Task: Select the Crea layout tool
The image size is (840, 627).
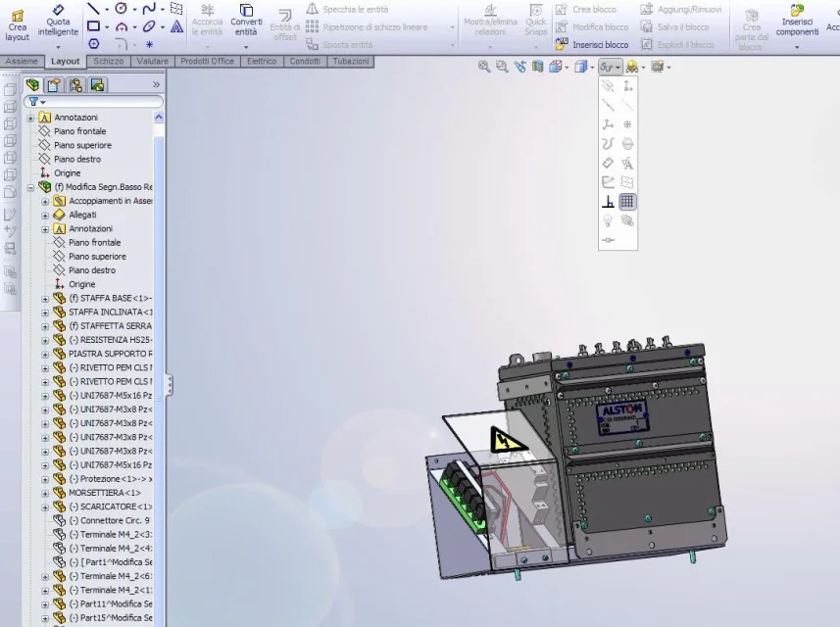Action: 17,23
